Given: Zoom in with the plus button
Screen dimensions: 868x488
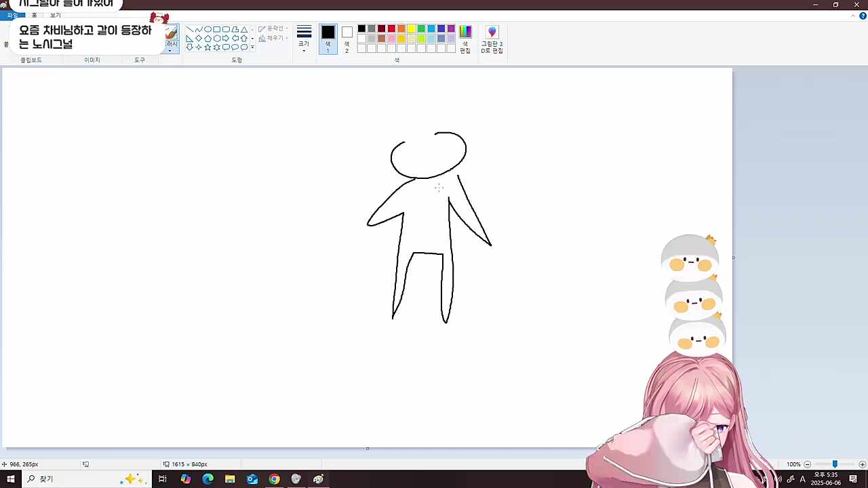Looking at the screenshot, I should (862, 464).
